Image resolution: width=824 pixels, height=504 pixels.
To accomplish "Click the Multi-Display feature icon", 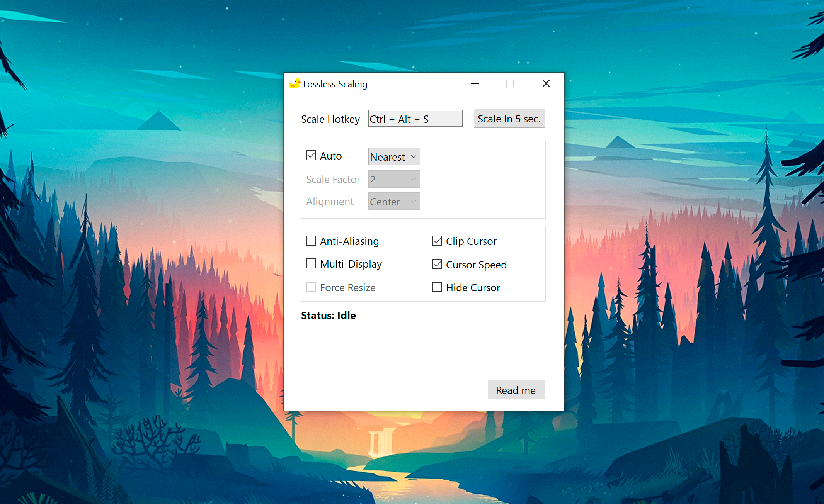I will click(x=310, y=264).
